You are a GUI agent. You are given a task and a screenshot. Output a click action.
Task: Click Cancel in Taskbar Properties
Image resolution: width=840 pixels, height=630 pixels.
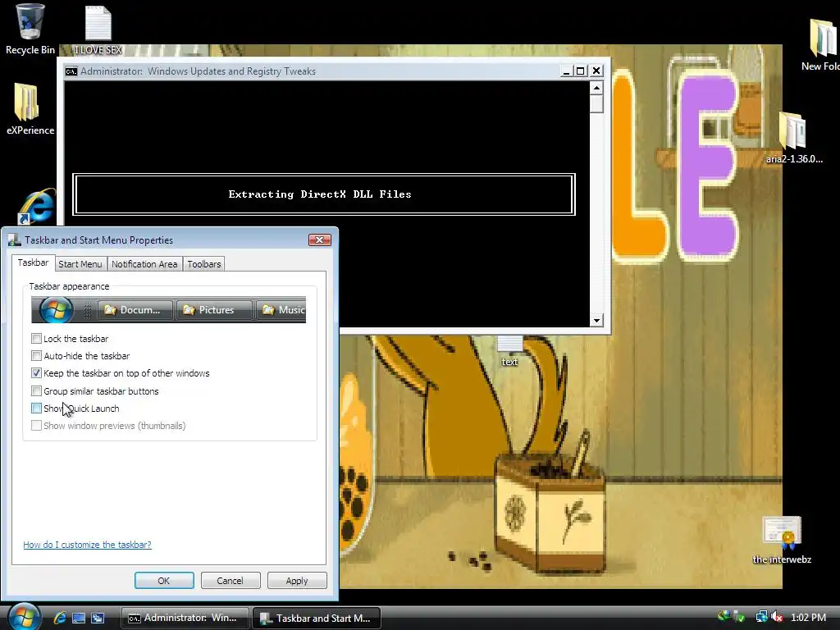(x=230, y=581)
